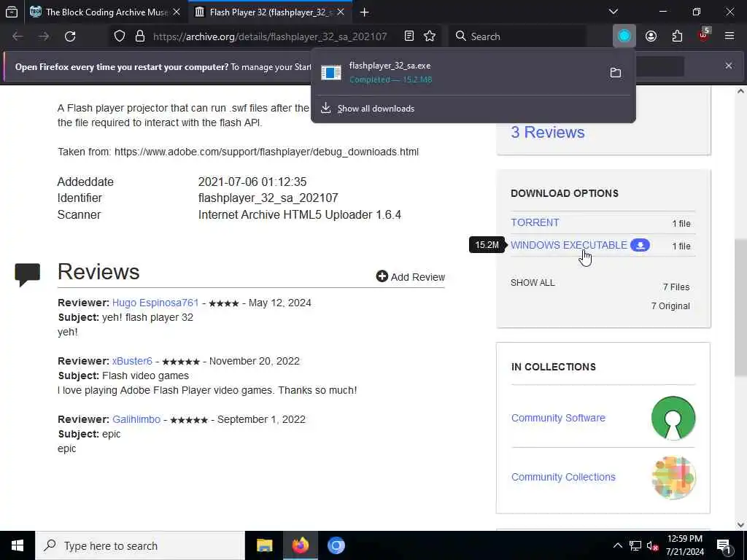
Task: Select the Flash Player 32 tab
Action: pyautogui.click(x=270, y=12)
